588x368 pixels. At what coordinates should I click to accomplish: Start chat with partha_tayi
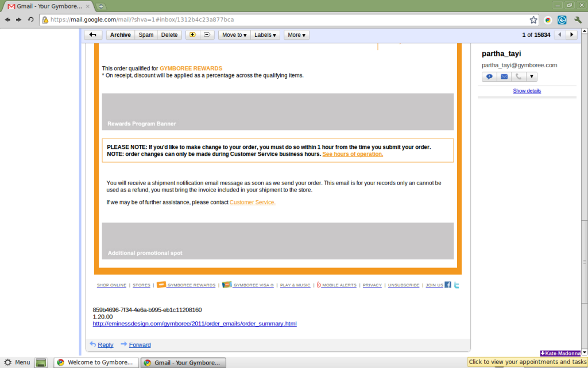tap(489, 76)
